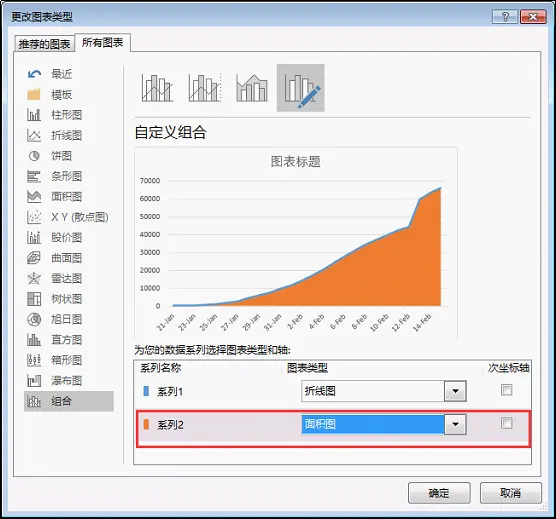Select the Combo (组合) chart icon
Screen dimensions: 556x519
[x=34, y=401]
